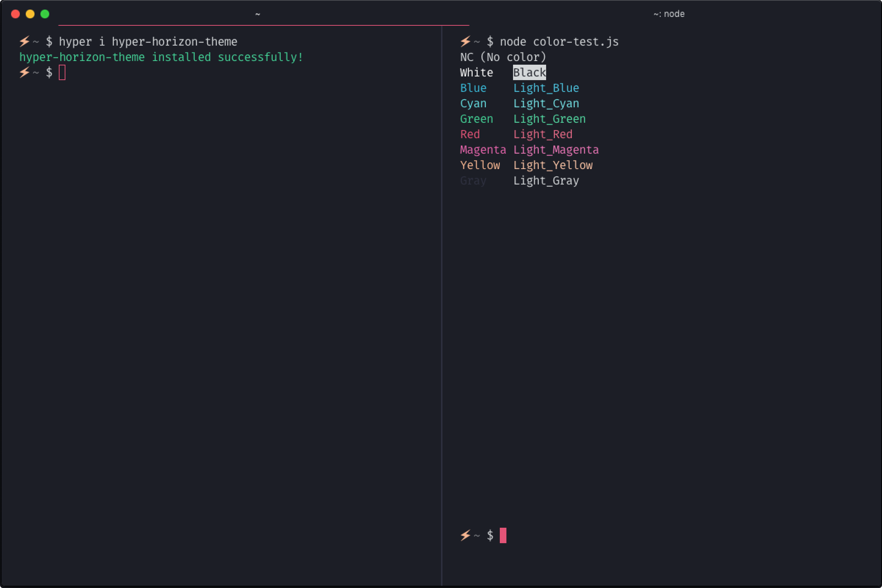This screenshot has width=882, height=588.
Task: Click the solid pink cursor block
Action: [503, 535]
